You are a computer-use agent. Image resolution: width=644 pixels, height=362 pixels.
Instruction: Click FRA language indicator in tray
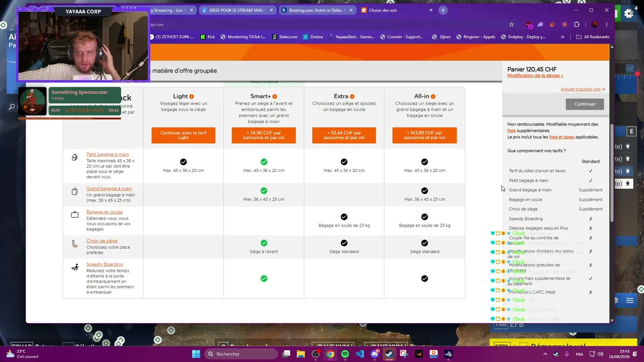[580, 354]
